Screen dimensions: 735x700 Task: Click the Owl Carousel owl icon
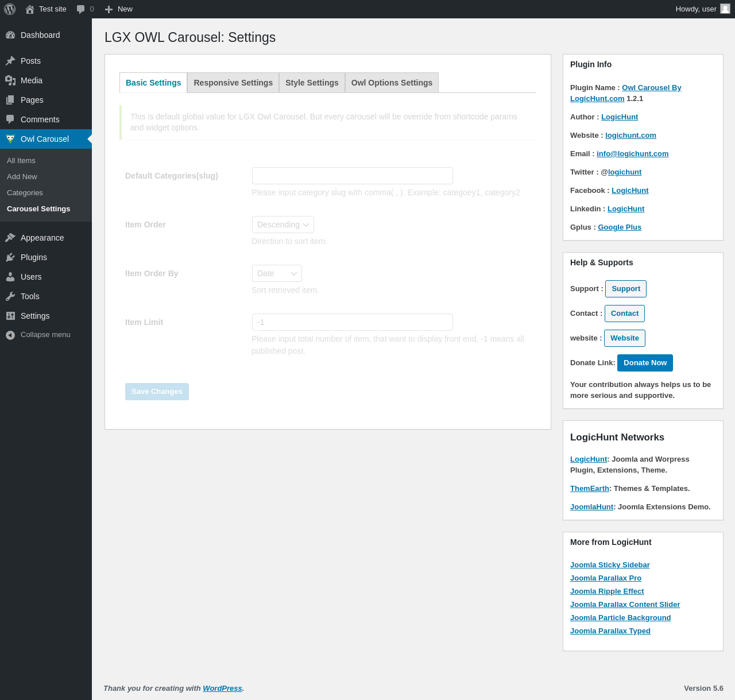click(x=10, y=139)
